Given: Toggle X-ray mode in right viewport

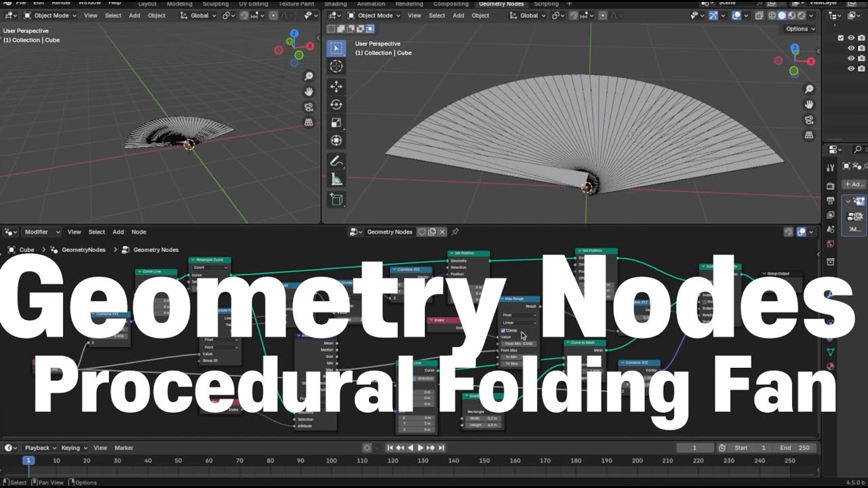Looking at the screenshot, I should pyautogui.click(x=759, y=15).
